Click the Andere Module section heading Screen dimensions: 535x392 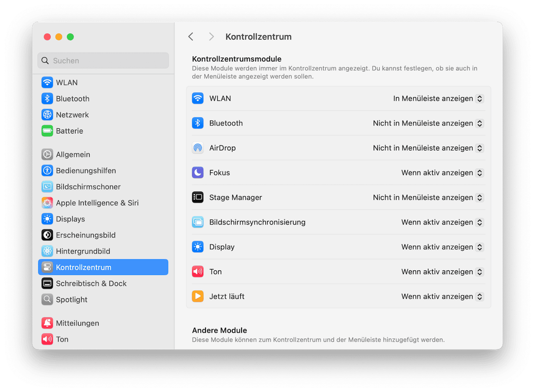220,330
